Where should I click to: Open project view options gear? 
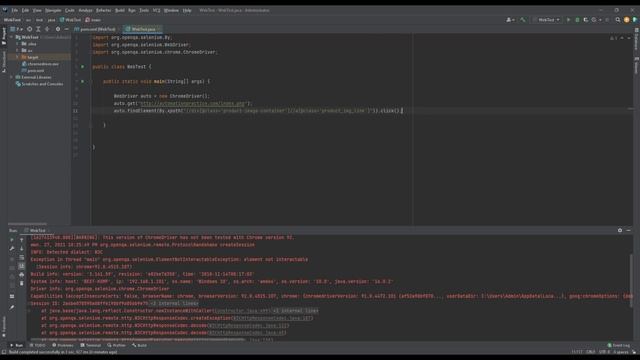58,29
